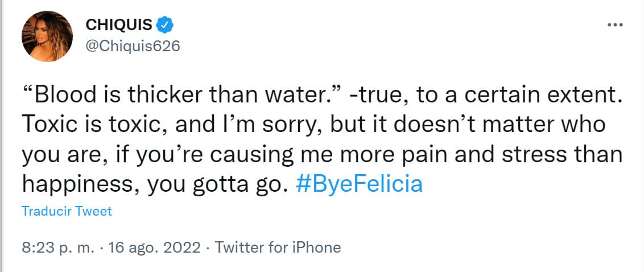Click the blue verified badge
The image size is (644, 272).
[x=166, y=24]
